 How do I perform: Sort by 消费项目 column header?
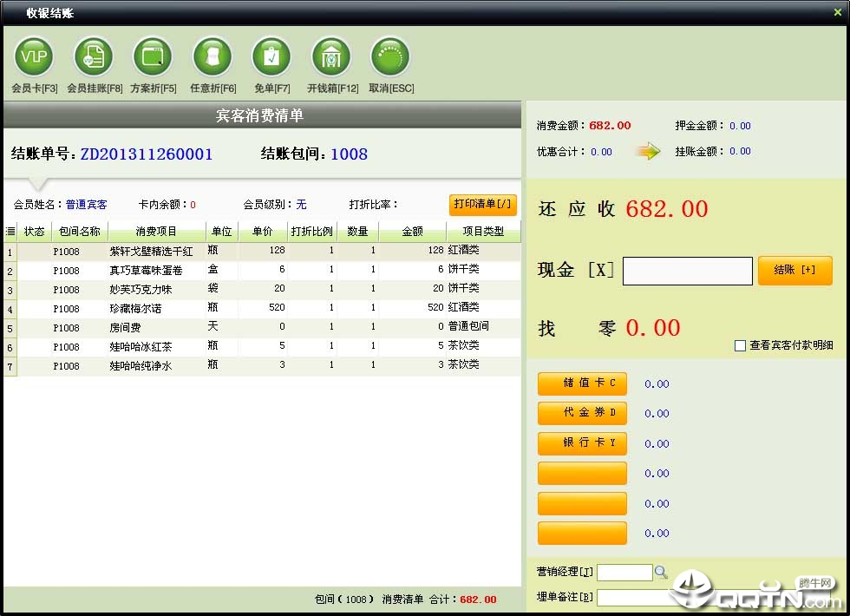point(156,232)
